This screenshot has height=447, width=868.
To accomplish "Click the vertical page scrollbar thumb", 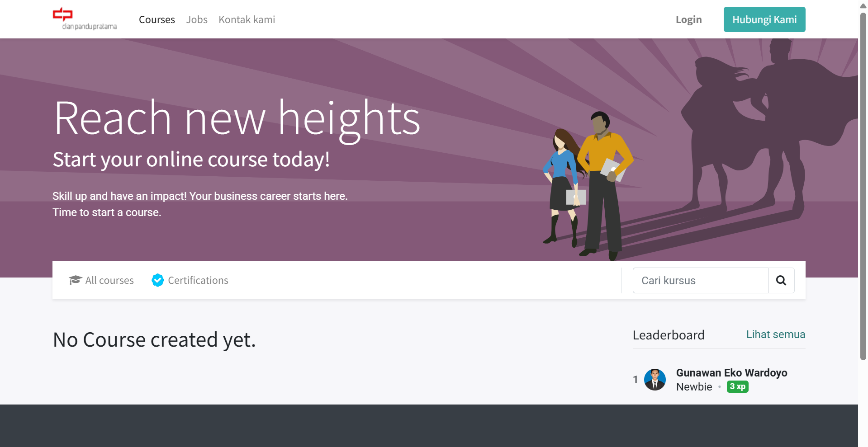I will tap(863, 185).
